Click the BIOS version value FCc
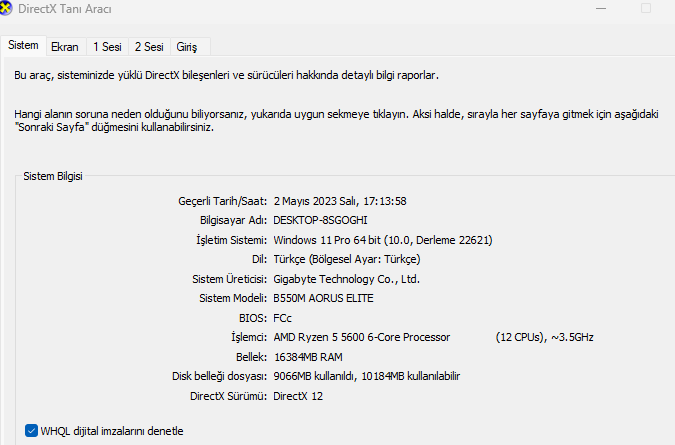 283,318
